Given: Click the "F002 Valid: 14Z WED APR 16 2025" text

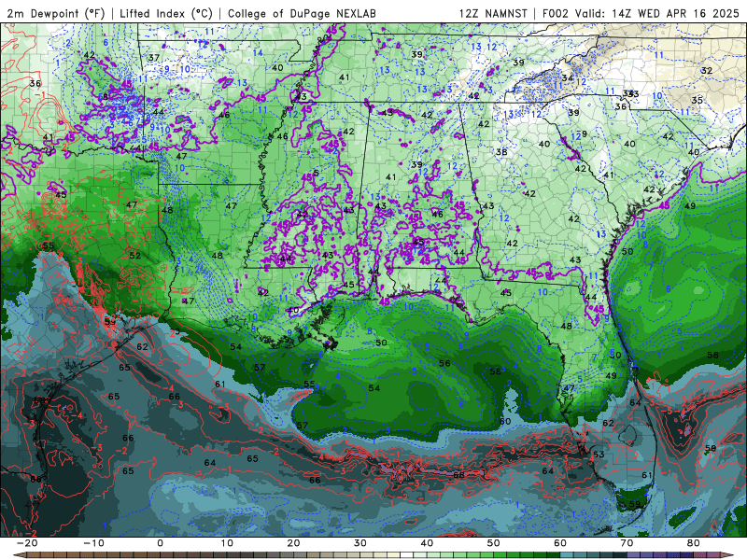Looking at the screenshot, I should tap(641, 13).
